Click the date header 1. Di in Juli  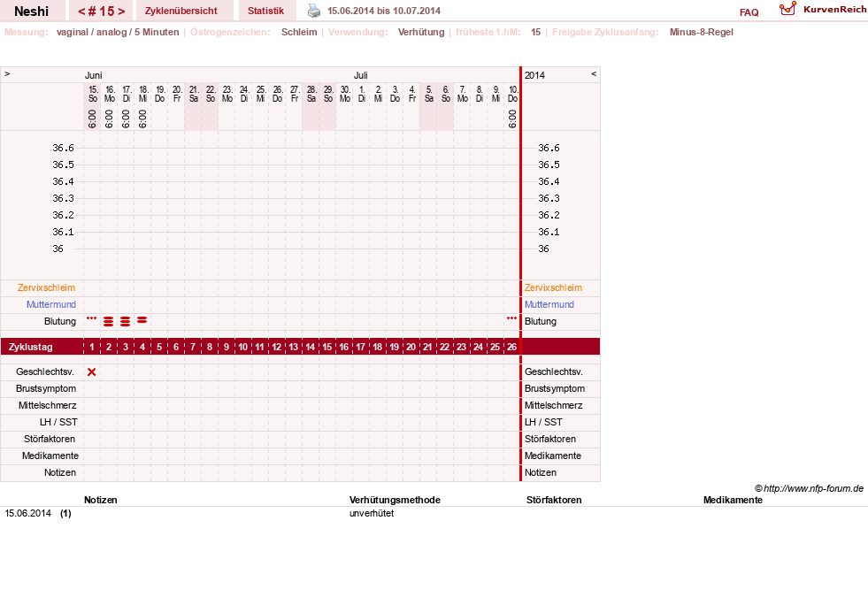pos(362,94)
